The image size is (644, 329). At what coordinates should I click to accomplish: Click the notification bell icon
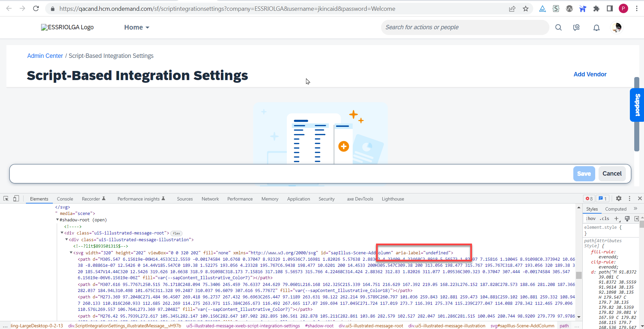[596, 27]
